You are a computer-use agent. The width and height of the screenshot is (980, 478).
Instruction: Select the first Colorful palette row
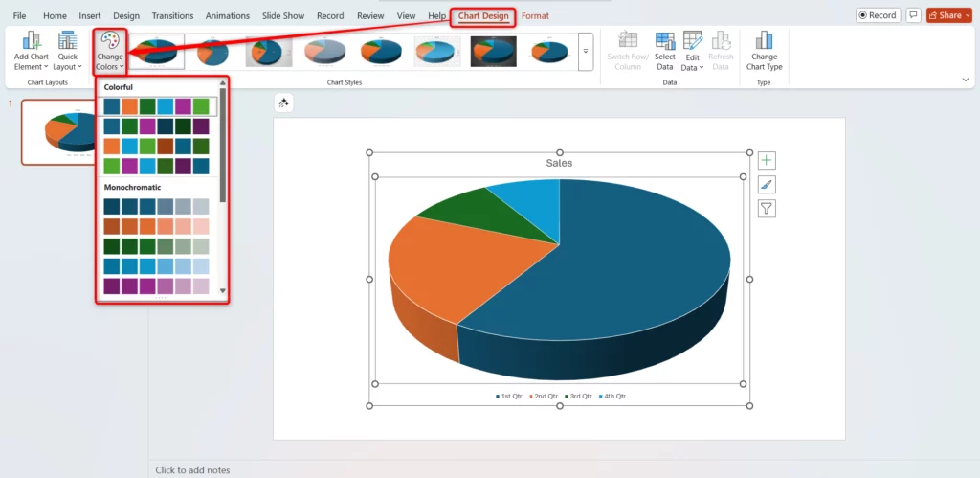[160, 105]
